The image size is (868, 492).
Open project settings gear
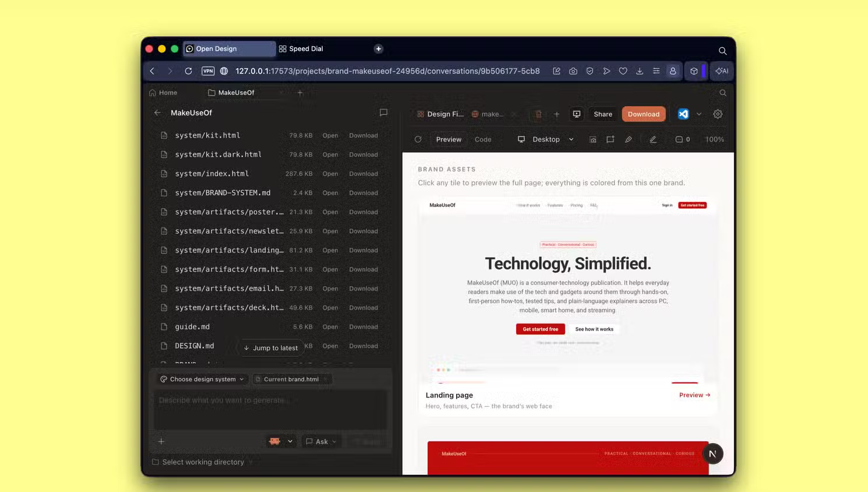pos(718,114)
